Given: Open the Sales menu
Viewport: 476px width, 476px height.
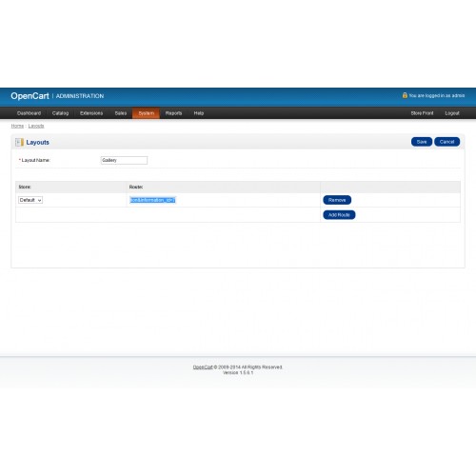Looking at the screenshot, I should [x=121, y=113].
